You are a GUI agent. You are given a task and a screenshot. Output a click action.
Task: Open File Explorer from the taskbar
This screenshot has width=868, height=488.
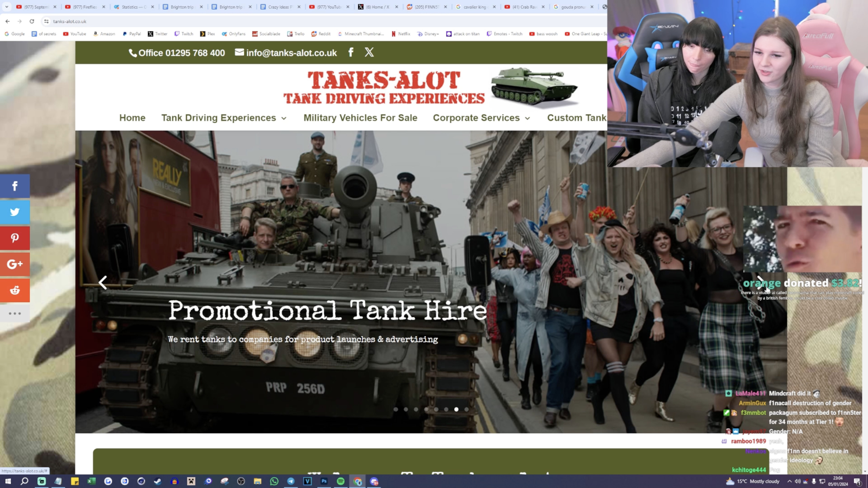click(x=258, y=481)
